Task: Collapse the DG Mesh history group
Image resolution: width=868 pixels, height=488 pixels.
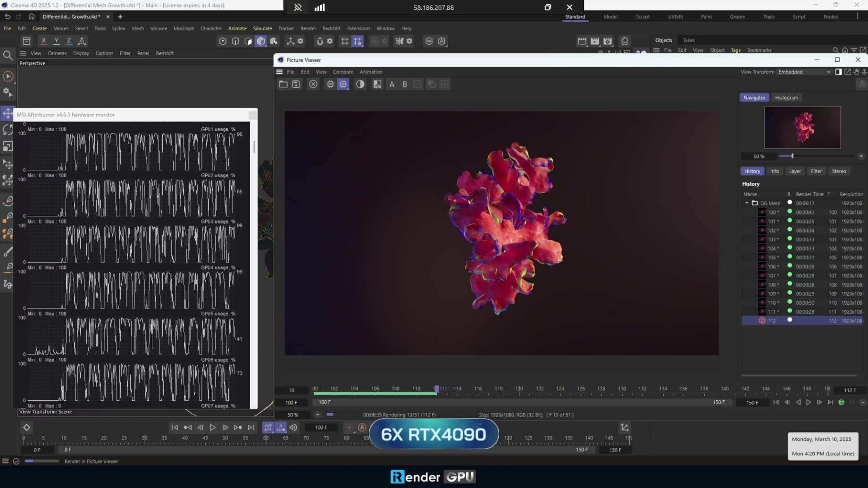Action: point(747,203)
